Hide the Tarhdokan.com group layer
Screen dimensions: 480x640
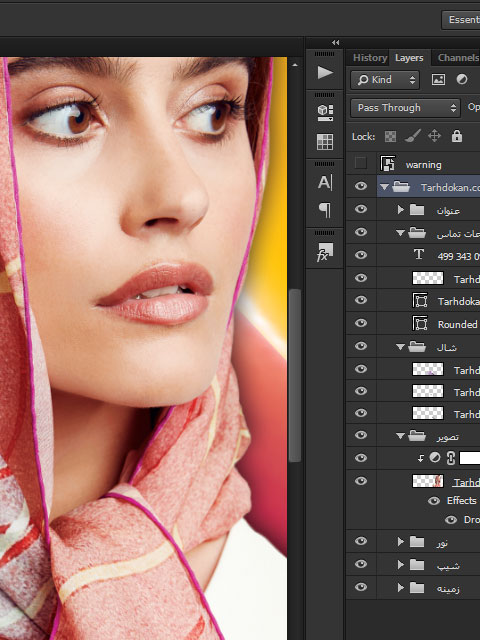click(361, 186)
